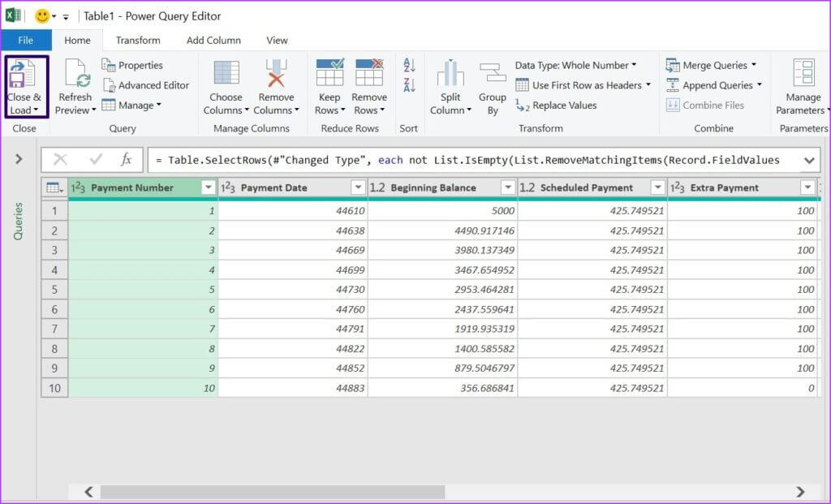Click the Excel logo icon in title bar

tap(13, 15)
